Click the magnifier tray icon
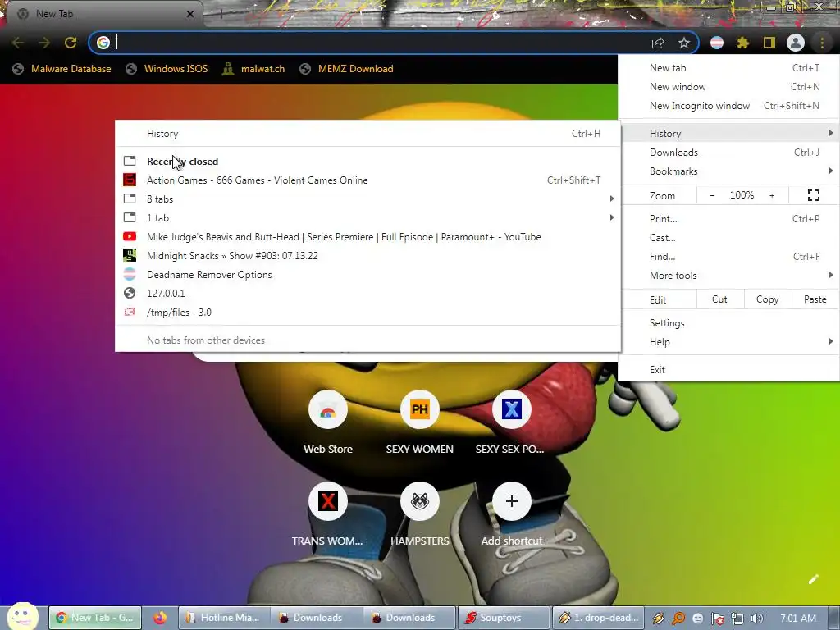Viewport: 840px width, 630px height. [x=678, y=619]
